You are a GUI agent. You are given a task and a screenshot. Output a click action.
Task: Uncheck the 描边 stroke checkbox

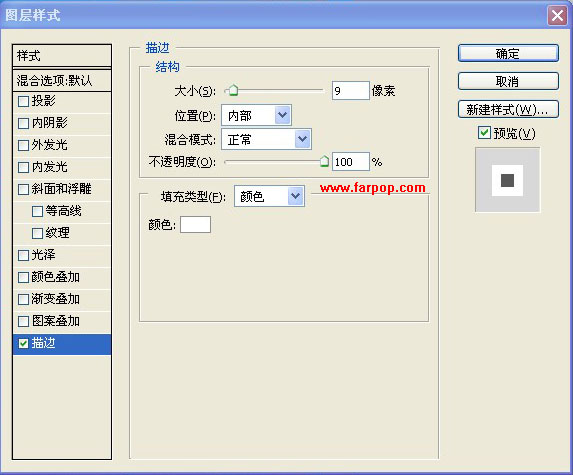tap(23, 343)
